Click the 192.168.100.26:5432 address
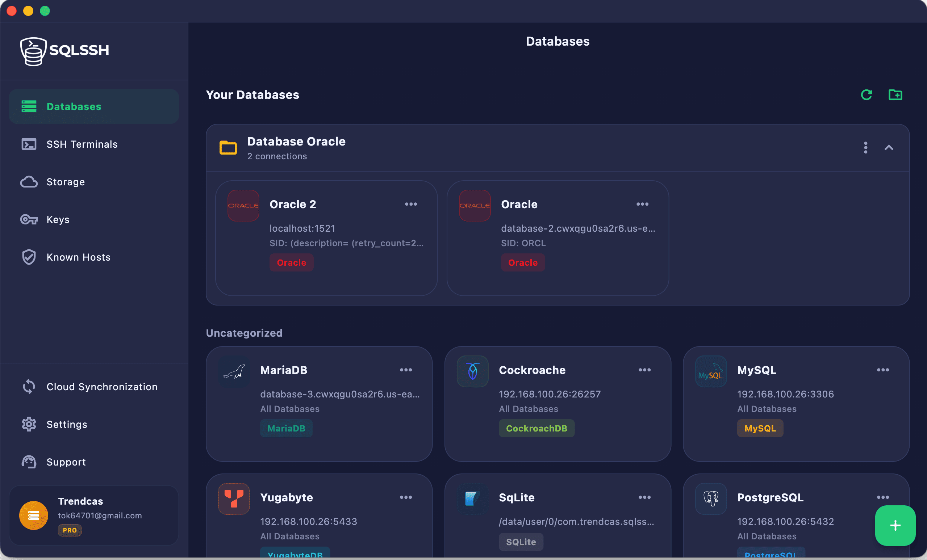 coord(785,521)
